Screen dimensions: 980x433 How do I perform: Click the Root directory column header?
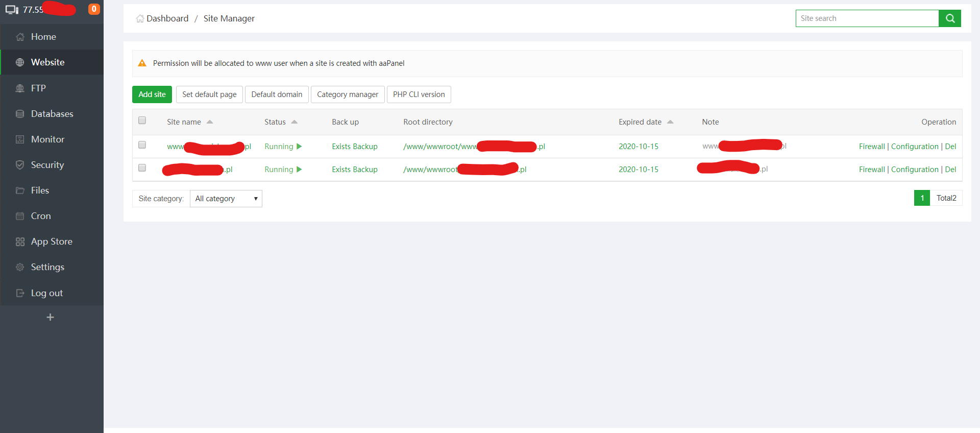pos(428,122)
